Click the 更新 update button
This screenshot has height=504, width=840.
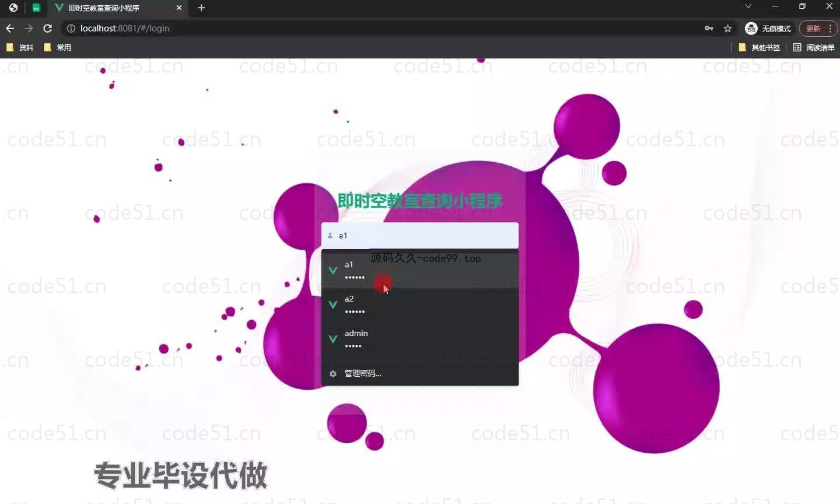[x=818, y=28]
